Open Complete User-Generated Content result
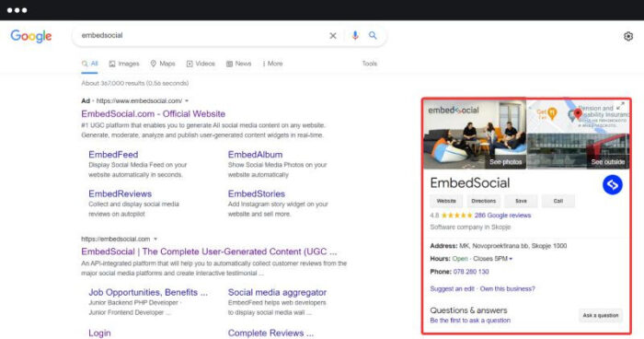The width and height of the screenshot is (644, 339). click(209, 251)
